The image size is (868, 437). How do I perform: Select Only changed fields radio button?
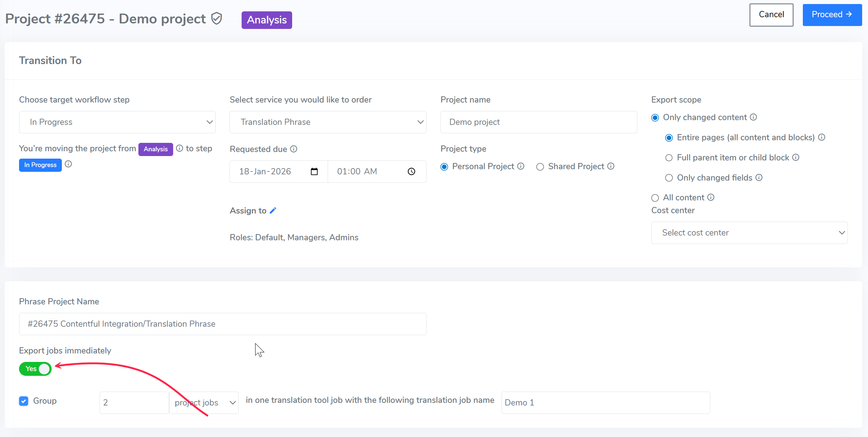coord(669,178)
